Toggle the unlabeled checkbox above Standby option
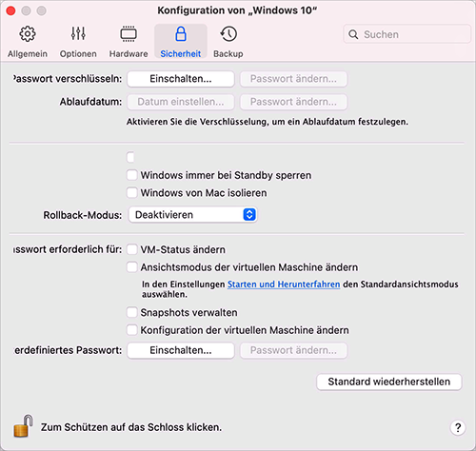476x451 pixels. pos(130,157)
